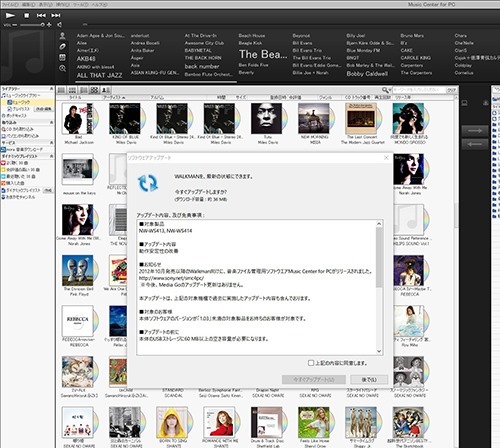500x448 pixels.
Task: Stop playback with the Stop button
Action: [27, 15]
